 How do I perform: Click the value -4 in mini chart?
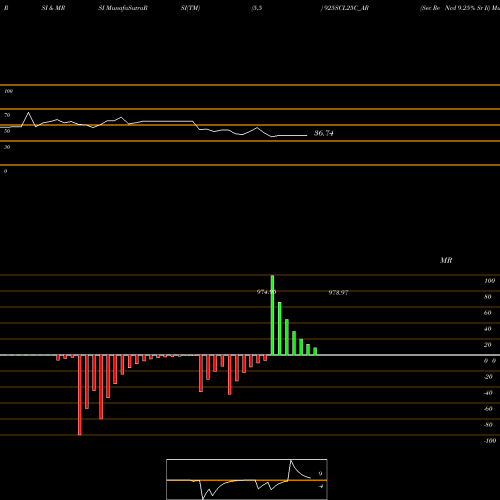coord(320,486)
